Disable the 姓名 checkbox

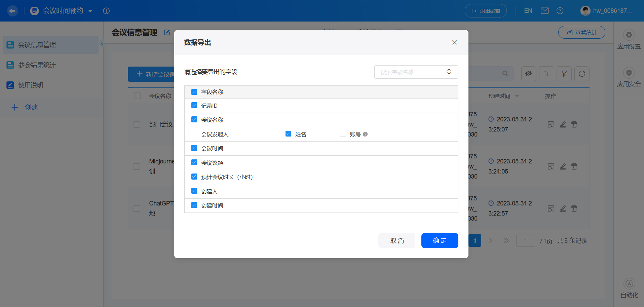point(288,133)
